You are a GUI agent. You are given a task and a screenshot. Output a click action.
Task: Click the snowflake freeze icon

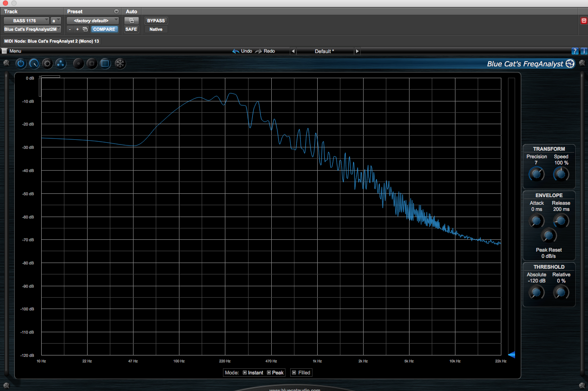[120, 63]
